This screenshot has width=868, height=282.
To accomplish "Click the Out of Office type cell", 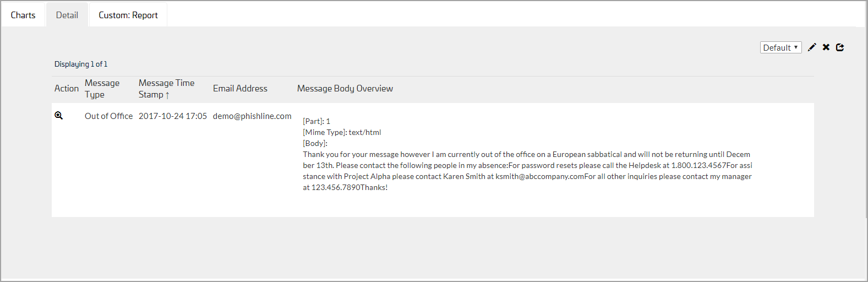I will 108,116.
